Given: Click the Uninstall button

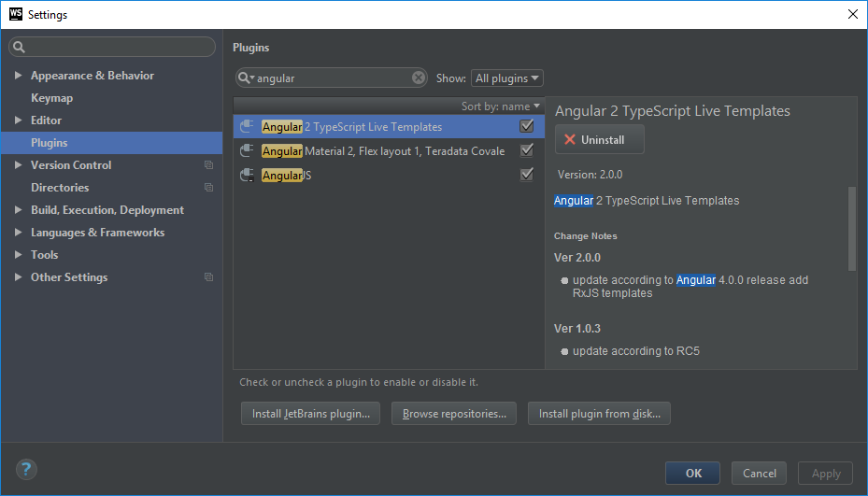Looking at the screenshot, I should point(599,139).
